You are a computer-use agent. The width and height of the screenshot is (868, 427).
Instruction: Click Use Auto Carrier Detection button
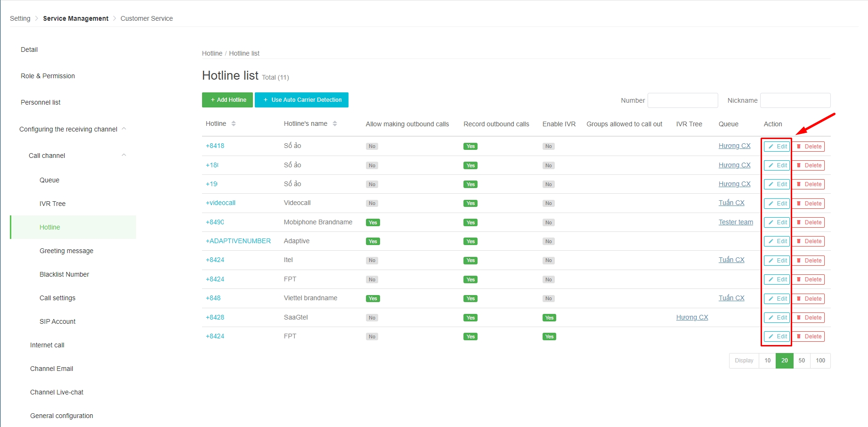click(301, 100)
